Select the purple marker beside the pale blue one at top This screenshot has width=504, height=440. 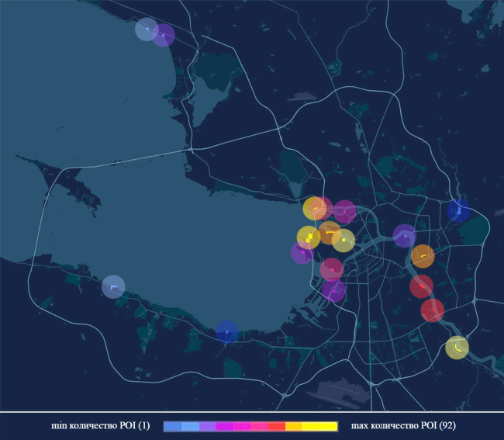(x=164, y=35)
